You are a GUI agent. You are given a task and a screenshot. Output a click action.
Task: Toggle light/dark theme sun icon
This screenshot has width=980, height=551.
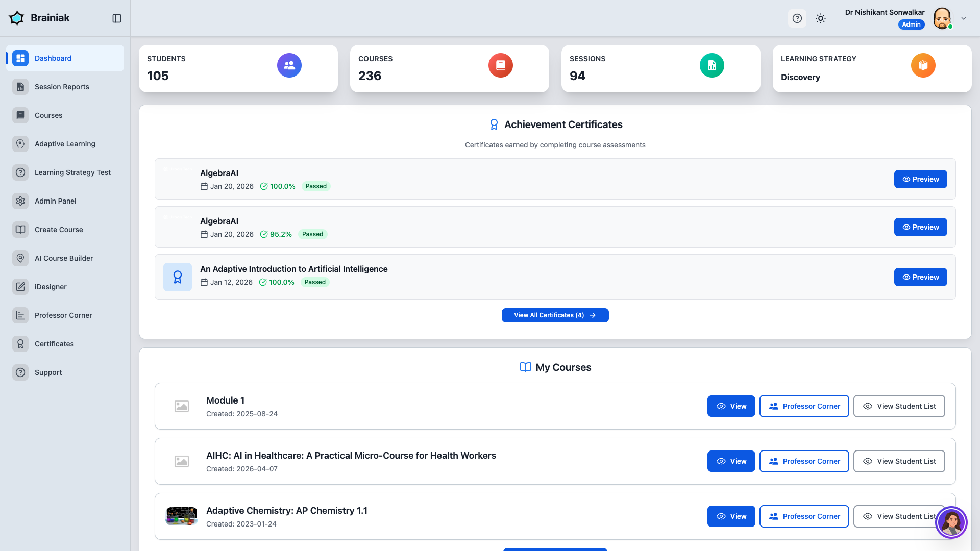821,18
